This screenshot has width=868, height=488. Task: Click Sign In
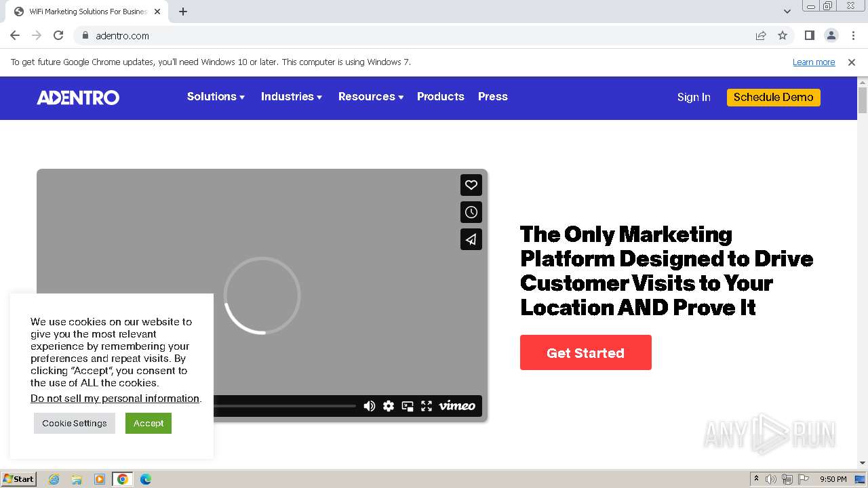point(694,97)
